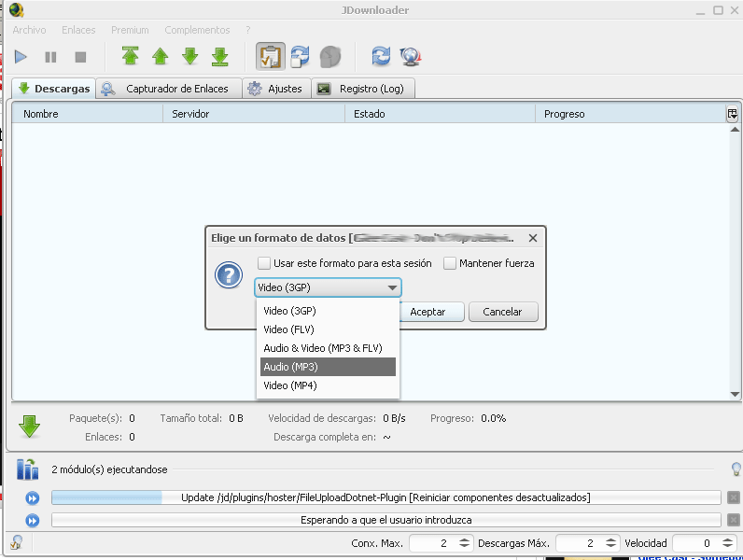This screenshot has width=743, height=560.
Task: Sort by the Servidor column header
Action: click(x=254, y=114)
